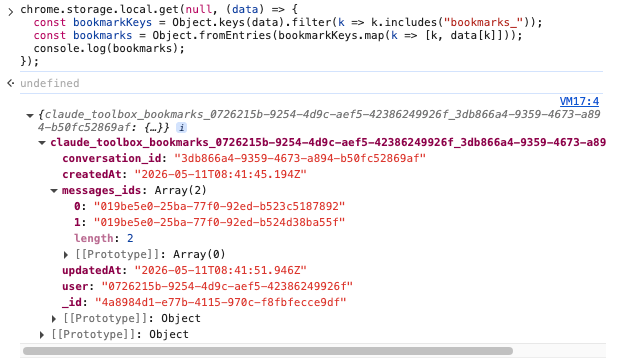Click the return value arrow next to undefined

tap(11, 83)
